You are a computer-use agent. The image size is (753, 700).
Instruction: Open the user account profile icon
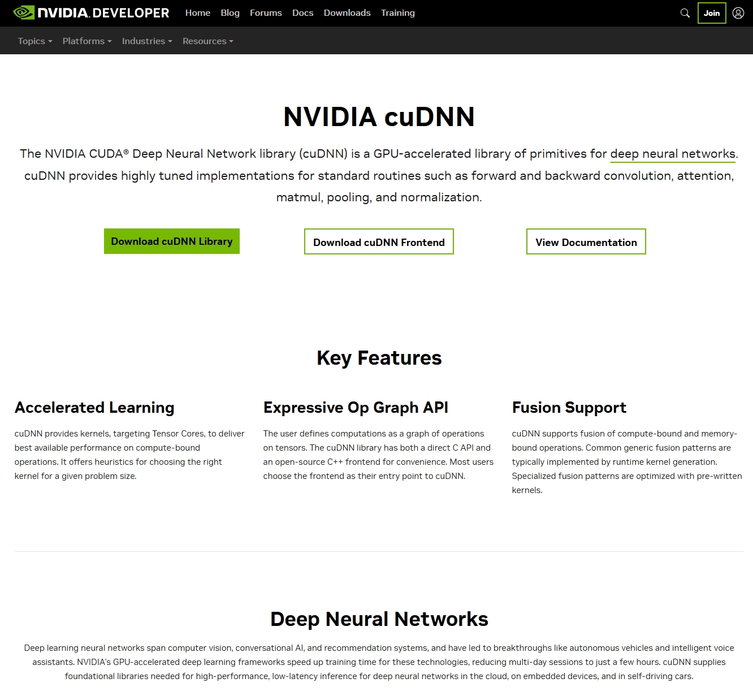[738, 13]
